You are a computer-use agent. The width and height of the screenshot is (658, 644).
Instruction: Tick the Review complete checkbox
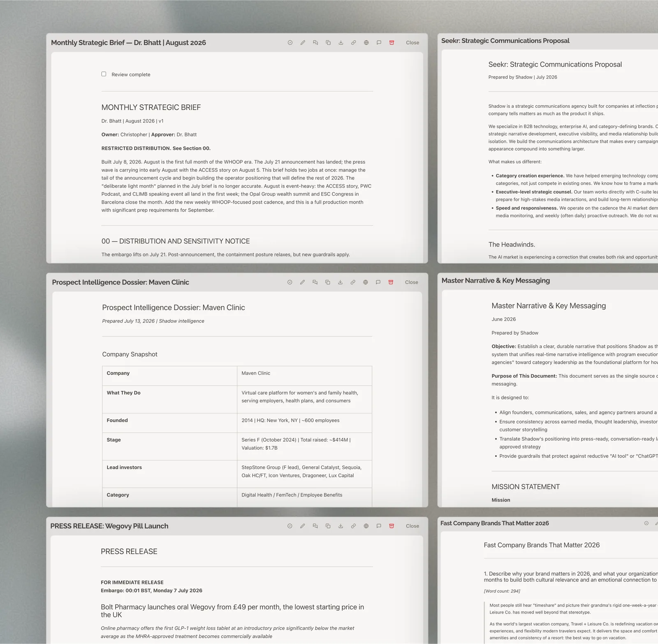104,74
